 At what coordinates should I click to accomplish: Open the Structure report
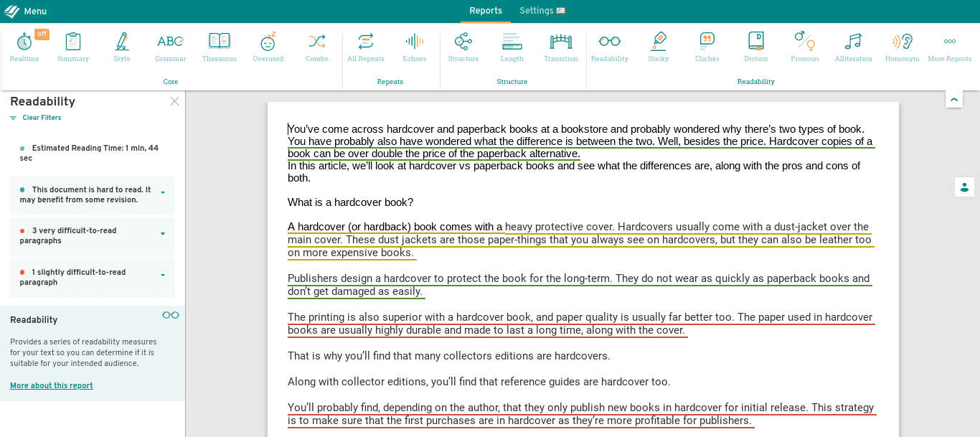463,47
